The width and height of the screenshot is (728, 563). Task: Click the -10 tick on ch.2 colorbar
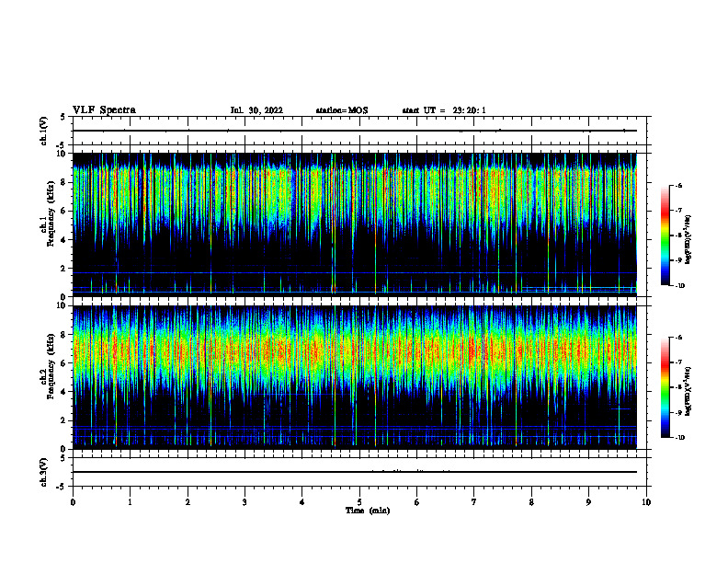679,438
